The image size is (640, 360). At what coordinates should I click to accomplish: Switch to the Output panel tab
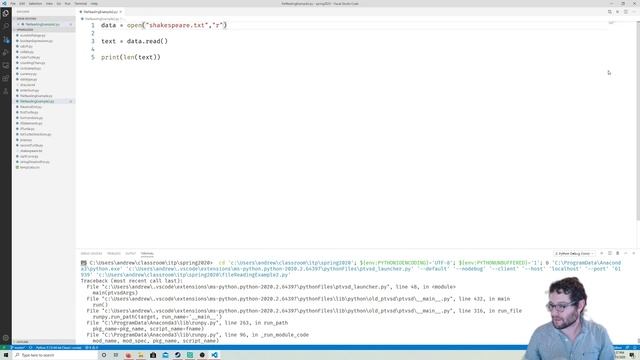click(x=130, y=253)
